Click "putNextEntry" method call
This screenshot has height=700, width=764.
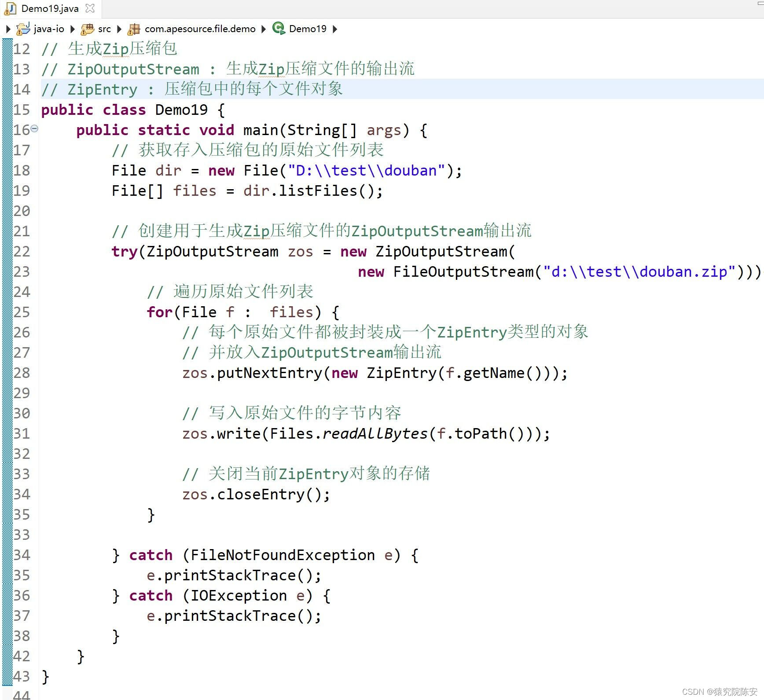tap(269, 373)
